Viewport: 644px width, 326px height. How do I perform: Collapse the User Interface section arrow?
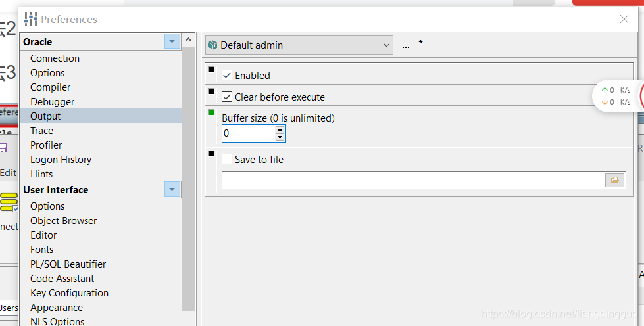click(x=172, y=190)
